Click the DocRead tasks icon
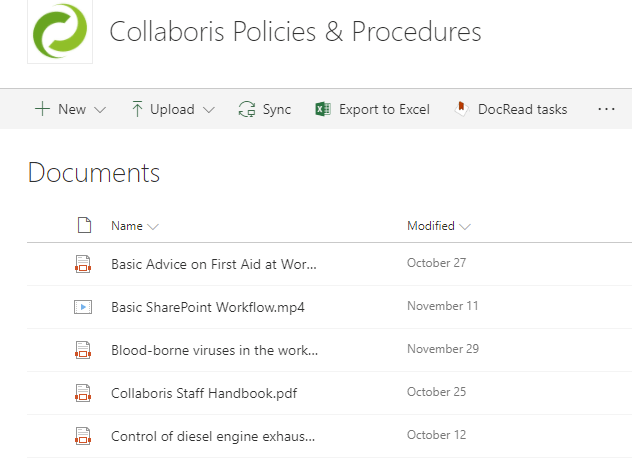The image size is (632, 470). 460,109
